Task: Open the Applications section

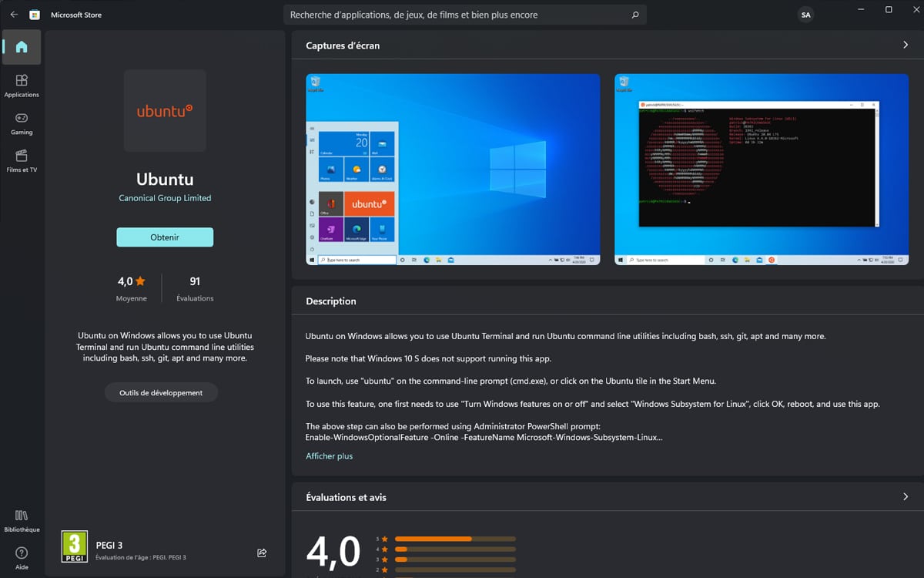Action: point(22,85)
